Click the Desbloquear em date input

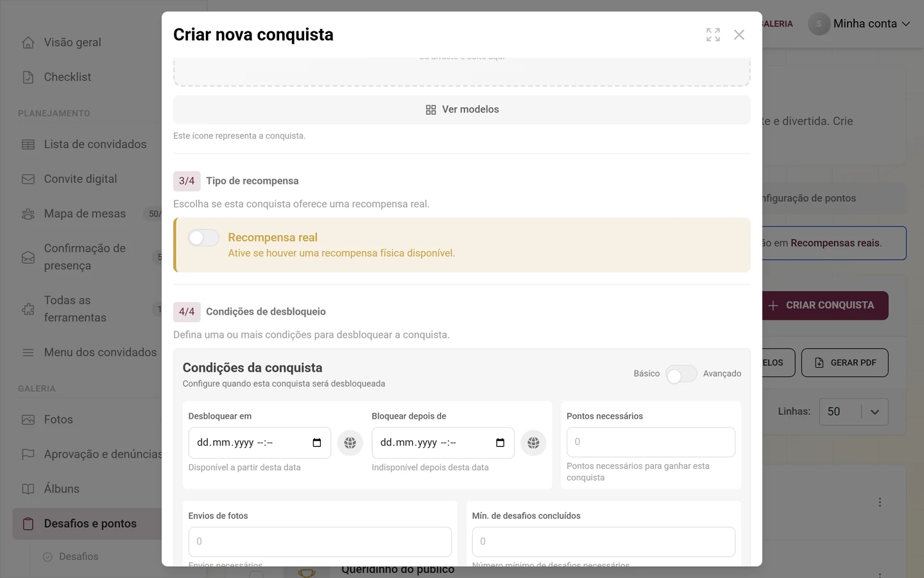coord(259,442)
